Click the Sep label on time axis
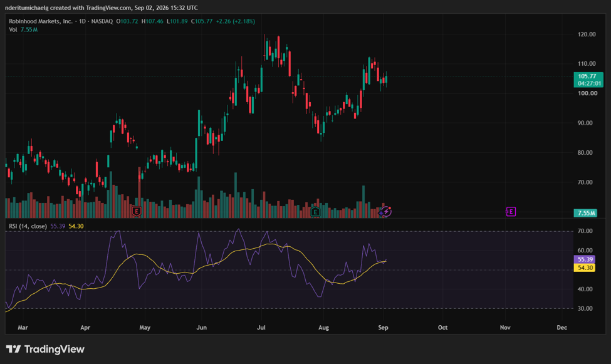The width and height of the screenshot is (611, 364). click(x=383, y=328)
